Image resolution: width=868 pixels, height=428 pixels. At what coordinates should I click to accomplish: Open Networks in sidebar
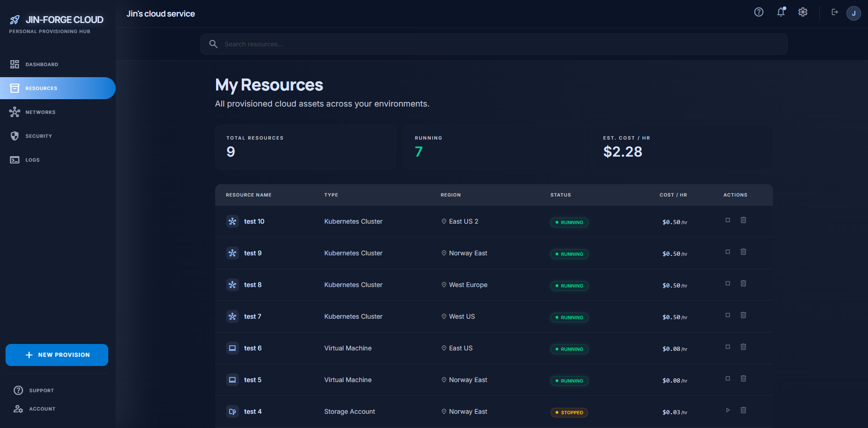tap(58, 112)
